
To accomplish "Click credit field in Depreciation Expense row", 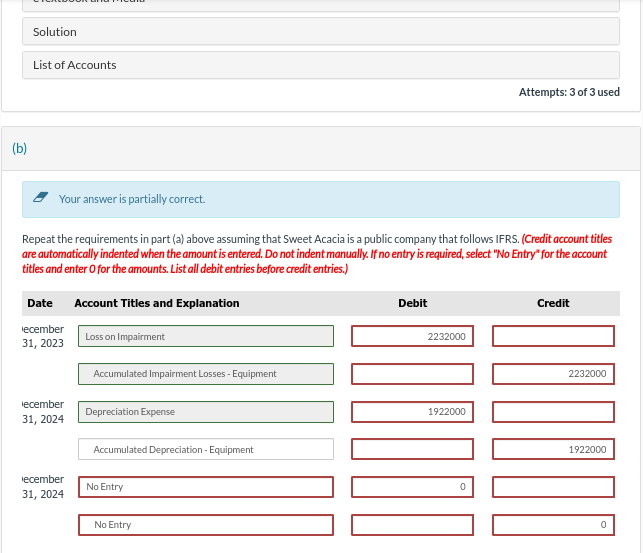I will [553, 412].
